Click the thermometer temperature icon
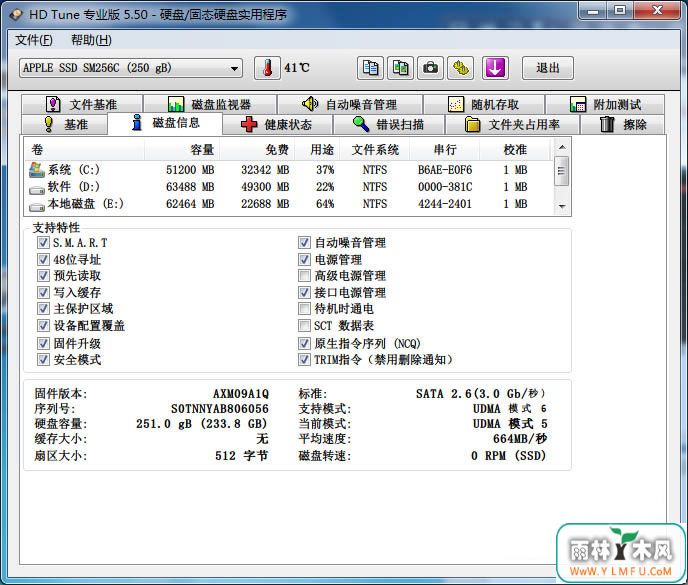Screen dimensions: 688x585 pyautogui.click(x=267, y=68)
